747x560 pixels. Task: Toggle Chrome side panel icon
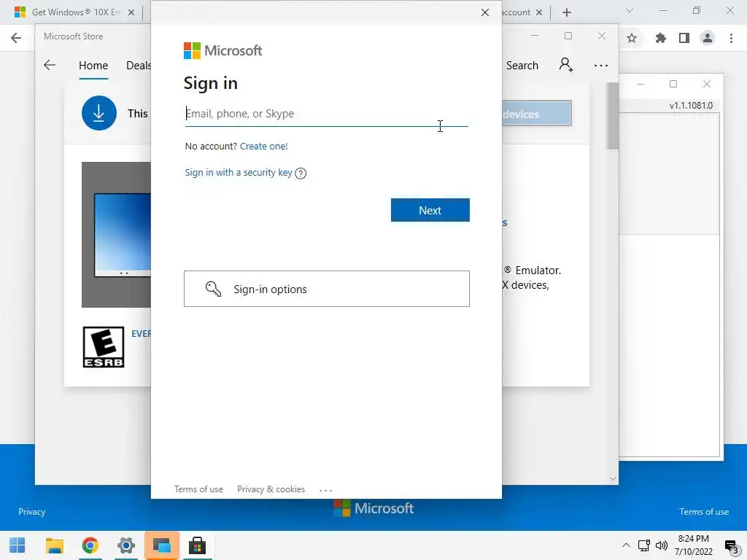(684, 38)
